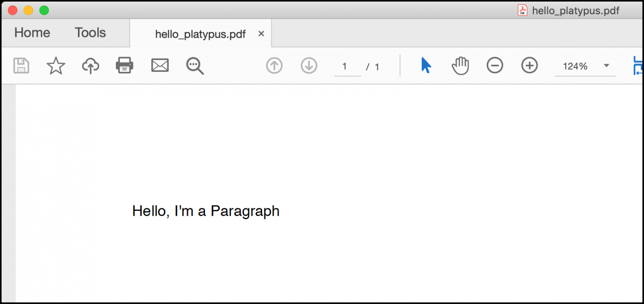Image resolution: width=644 pixels, height=304 pixels.
Task: Select the hello_platypus.pdf document tab
Action: (x=200, y=34)
